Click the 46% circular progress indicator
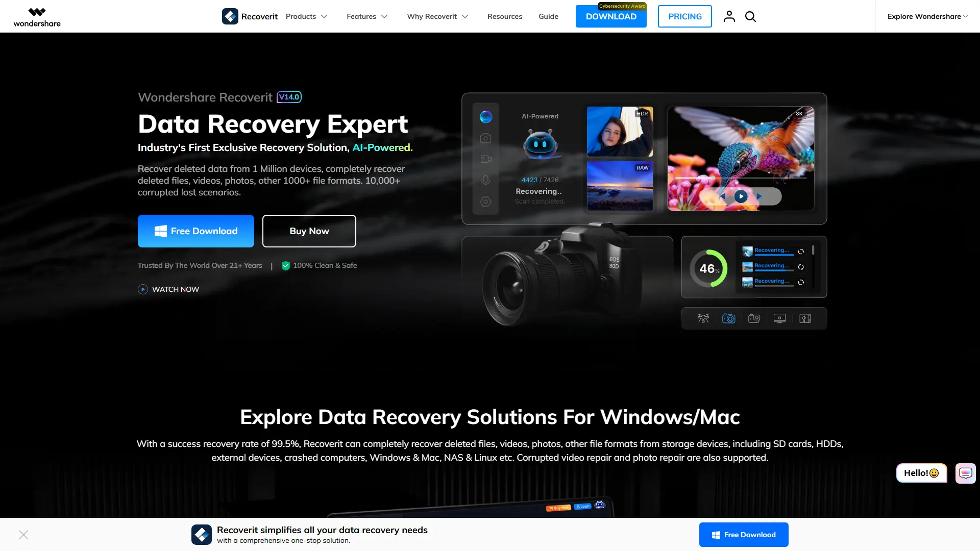The width and height of the screenshot is (980, 551). tap(708, 268)
